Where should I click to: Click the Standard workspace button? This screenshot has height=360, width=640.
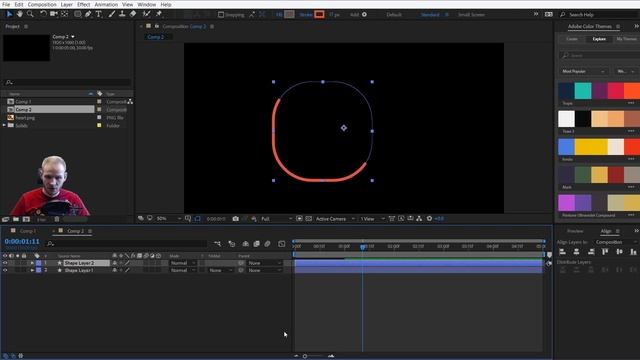430,15
